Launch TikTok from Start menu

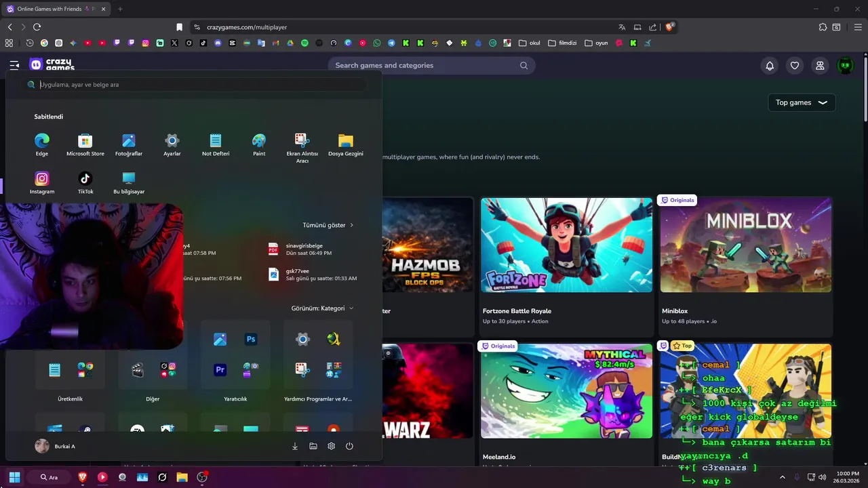(x=85, y=182)
